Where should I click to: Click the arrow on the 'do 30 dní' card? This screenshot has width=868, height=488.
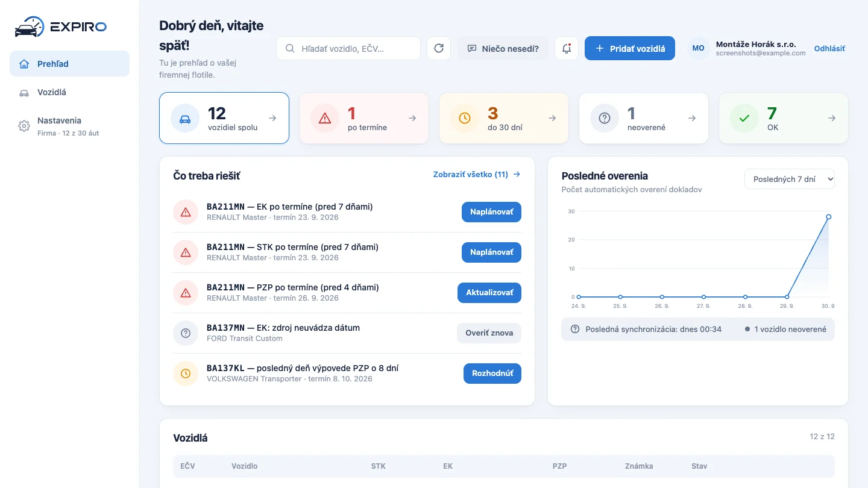552,118
